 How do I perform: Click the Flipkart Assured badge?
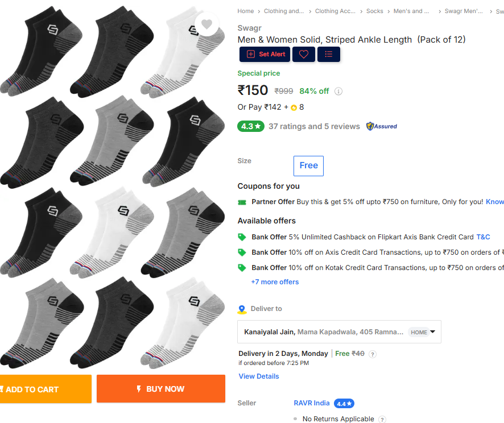point(382,126)
